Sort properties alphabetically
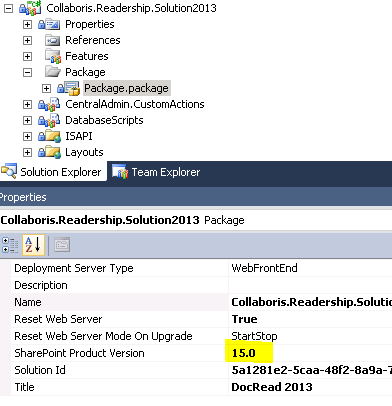Viewport: 392px width, 406px height. [33, 245]
